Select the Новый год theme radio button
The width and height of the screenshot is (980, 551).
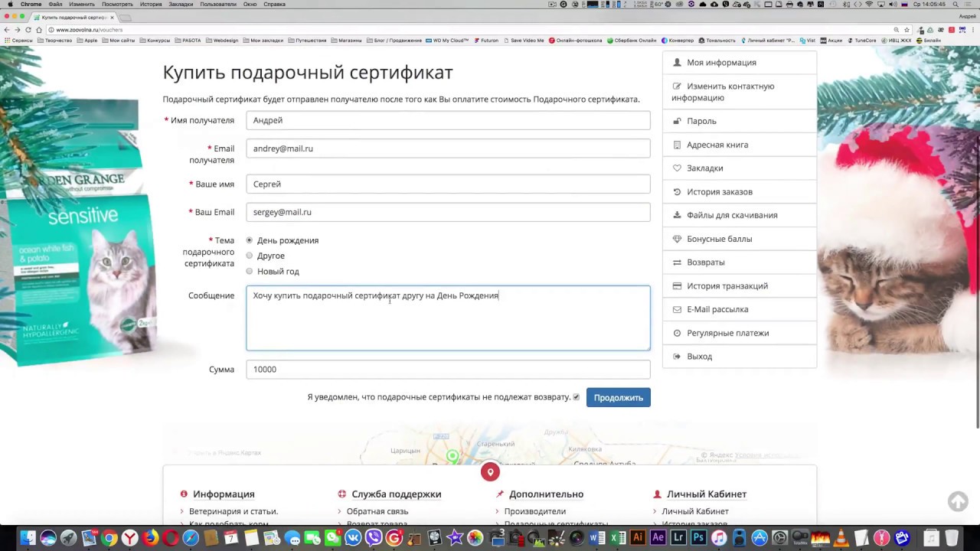click(250, 271)
